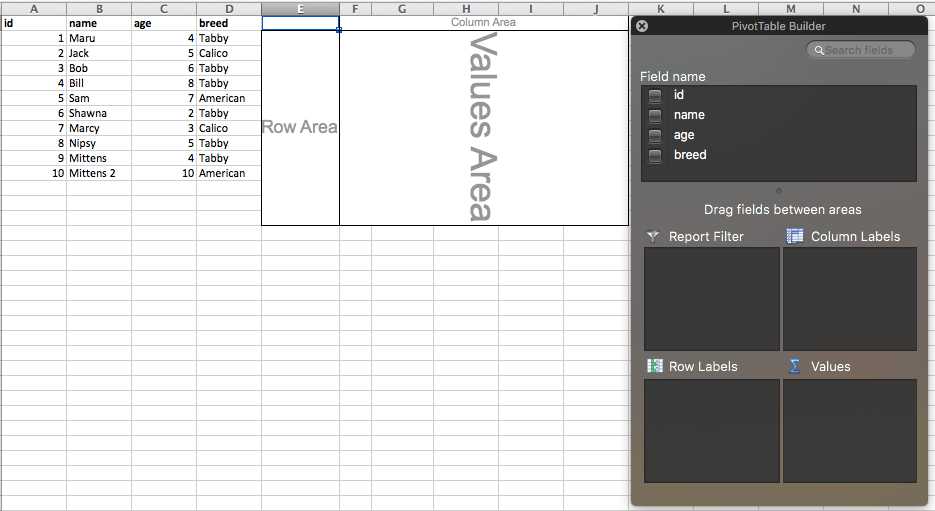Select the age cell with value 10

point(164,173)
